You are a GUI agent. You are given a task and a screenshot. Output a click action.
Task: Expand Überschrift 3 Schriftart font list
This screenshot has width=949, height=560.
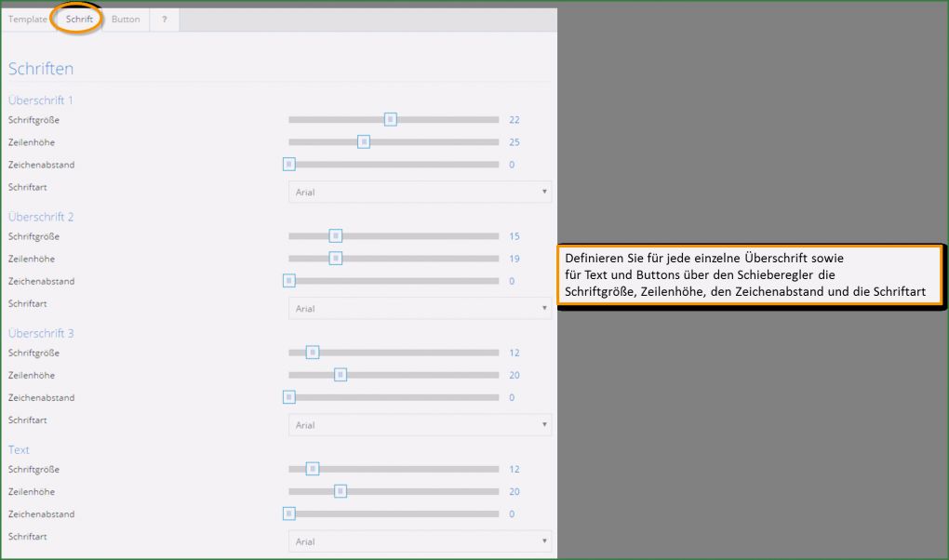pyautogui.click(x=420, y=425)
